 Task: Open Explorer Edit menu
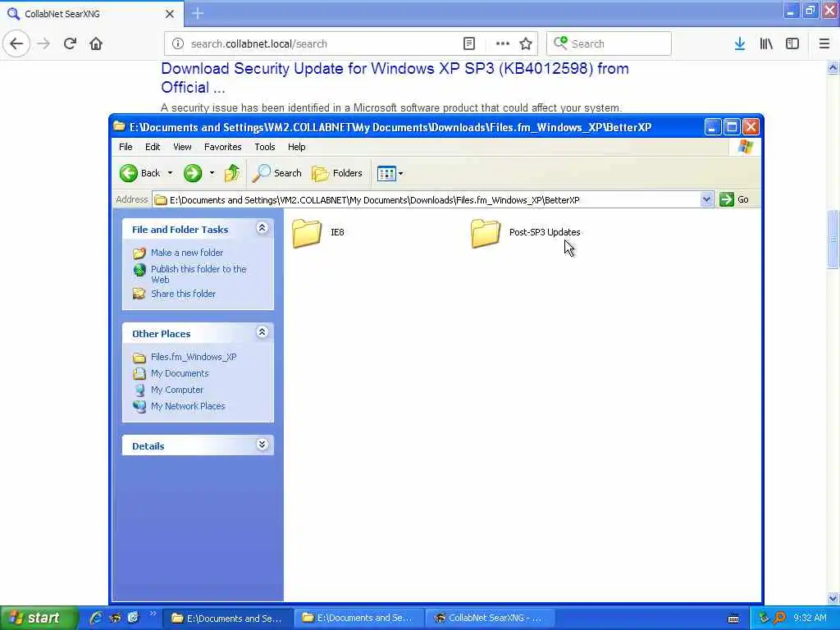click(x=153, y=147)
